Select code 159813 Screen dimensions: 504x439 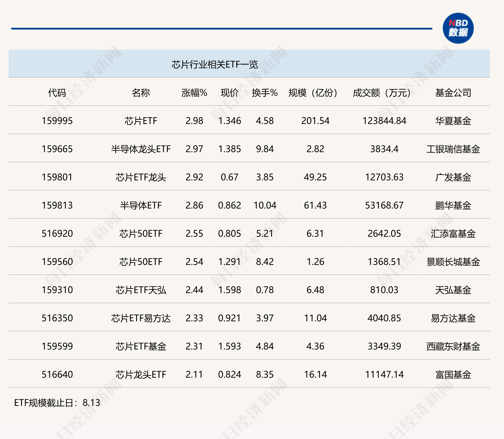[x=57, y=205]
